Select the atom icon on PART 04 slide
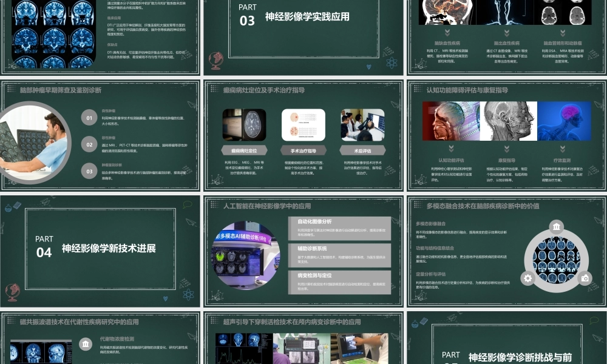This screenshot has height=364, width=607. [x=188, y=294]
